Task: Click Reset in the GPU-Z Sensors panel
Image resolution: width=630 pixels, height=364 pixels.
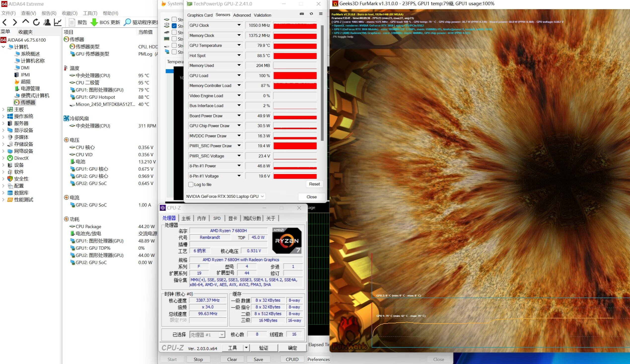Action: coord(314,184)
